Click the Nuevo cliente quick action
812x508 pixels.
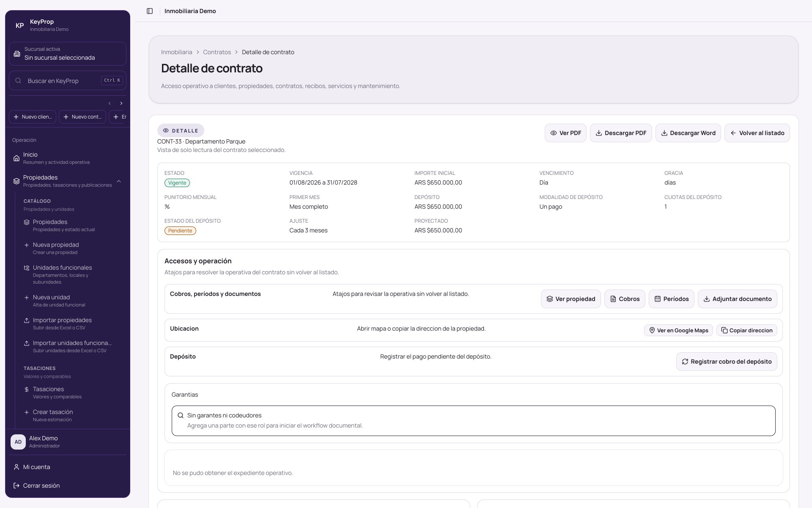[x=33, y=117]
